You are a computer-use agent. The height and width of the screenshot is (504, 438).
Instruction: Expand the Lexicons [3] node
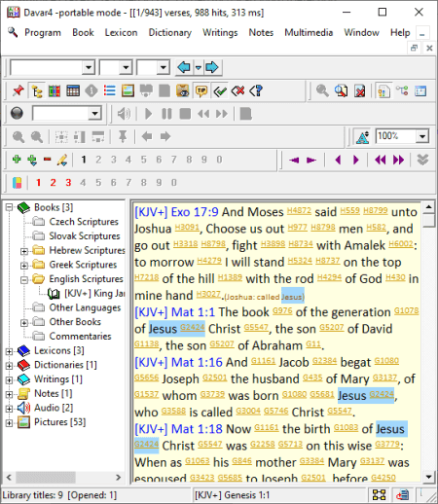[x=9, y=351]
